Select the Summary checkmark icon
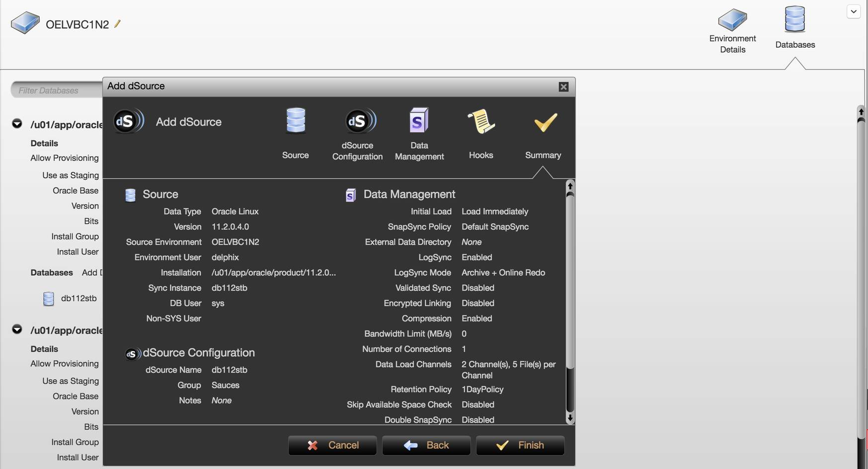This screenshot has width=868, height=469. (545, 122)
